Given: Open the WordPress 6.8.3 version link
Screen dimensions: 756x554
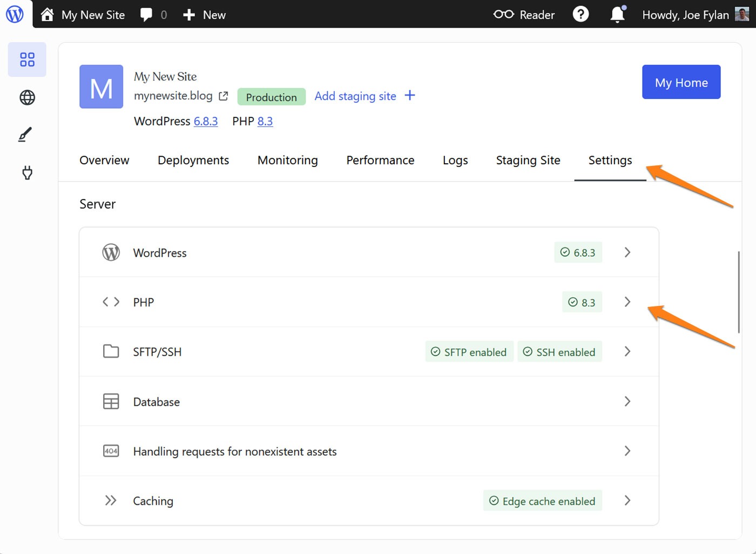Looking at the screenshot, I should coord(206,121).
